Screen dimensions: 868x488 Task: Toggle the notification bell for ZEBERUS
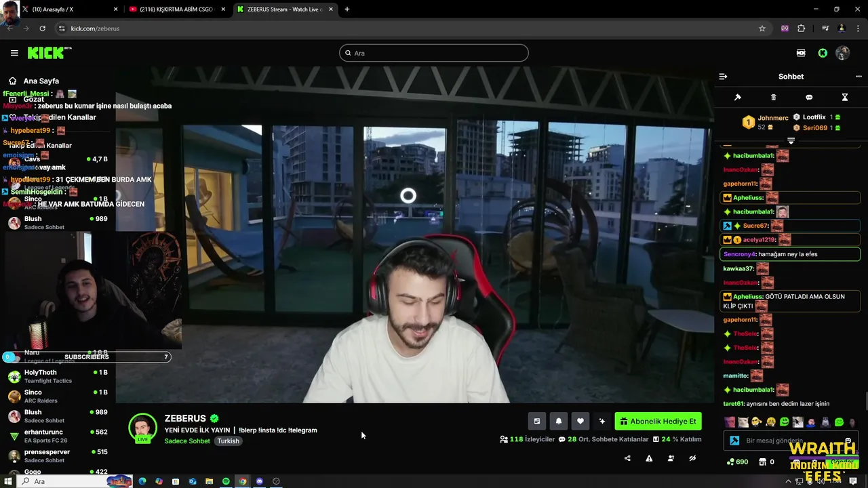[x=559, y=421]
